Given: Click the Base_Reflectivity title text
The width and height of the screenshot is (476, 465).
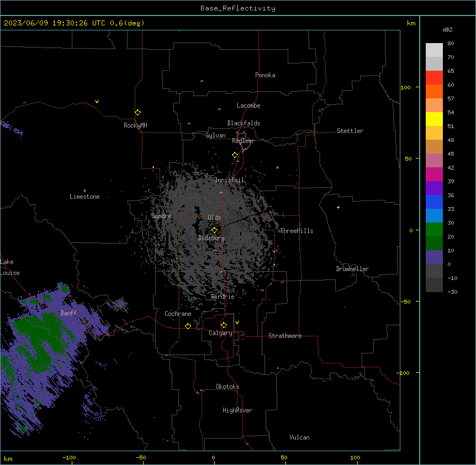Looking at the screenshot, I should click(238, 8).
